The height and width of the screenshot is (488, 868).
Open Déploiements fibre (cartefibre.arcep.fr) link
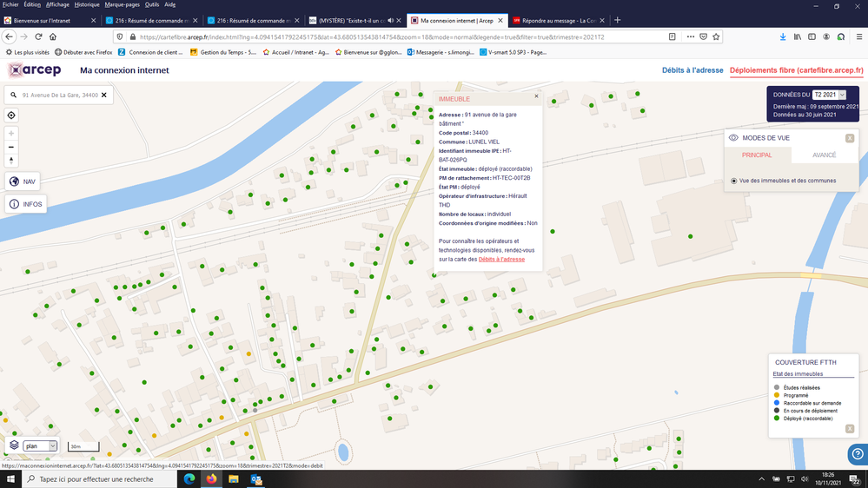pos(796,70)
